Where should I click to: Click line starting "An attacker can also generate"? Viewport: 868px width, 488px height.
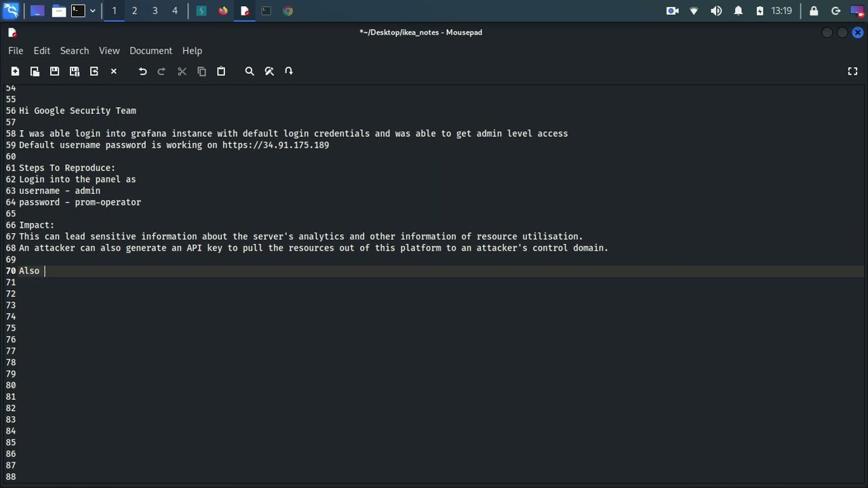pyautogui.click(x=313, y=248)
